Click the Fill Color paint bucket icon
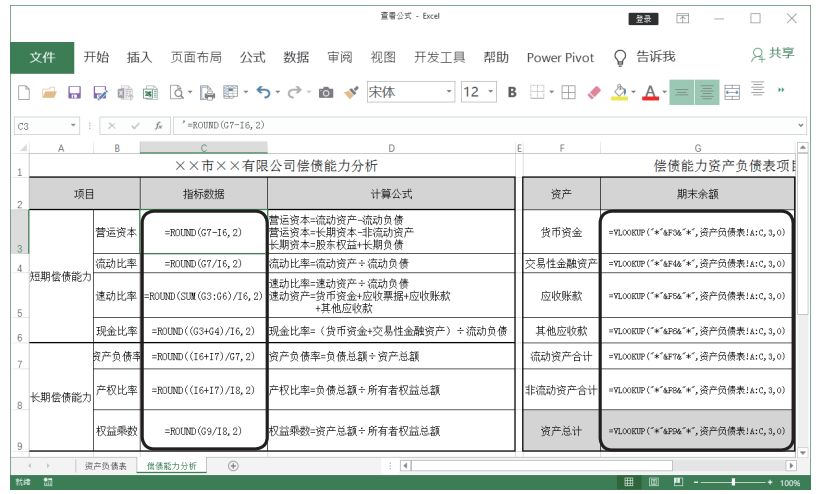Image resolution: width=824 pixels, height=494 pixels. pyautogui.click(x=620, y=92)
